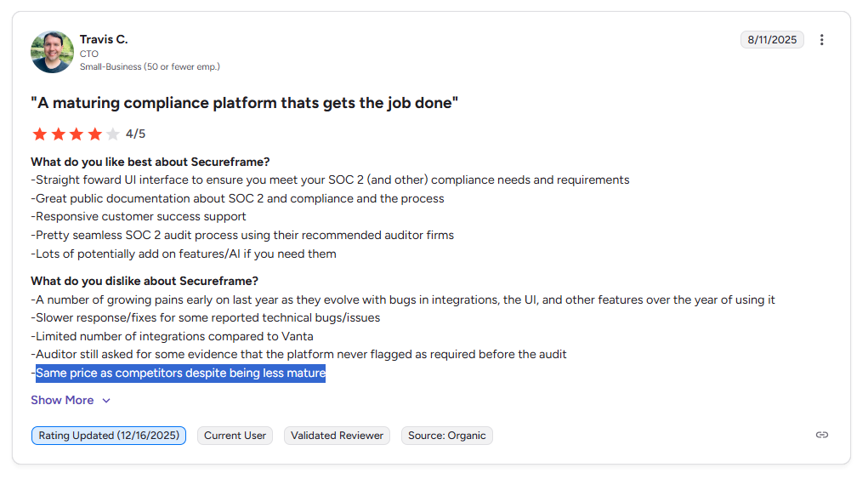Click the growing pains early on line

403,299
